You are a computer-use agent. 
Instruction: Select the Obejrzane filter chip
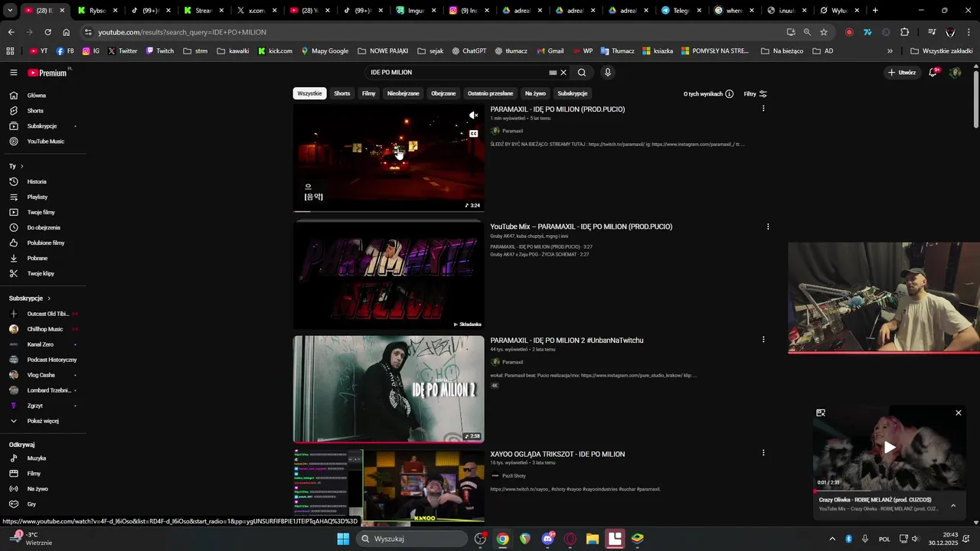coord(443,93)
